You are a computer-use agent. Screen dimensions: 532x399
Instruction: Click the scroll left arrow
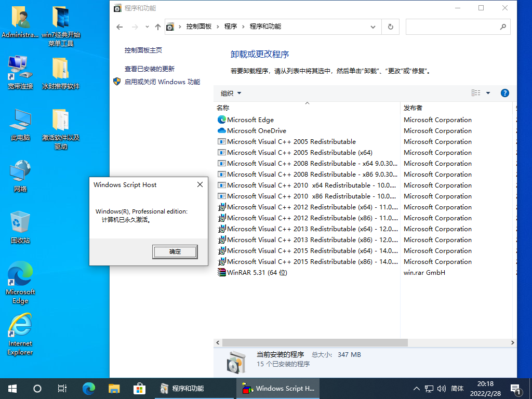click(x=218, y=343)
